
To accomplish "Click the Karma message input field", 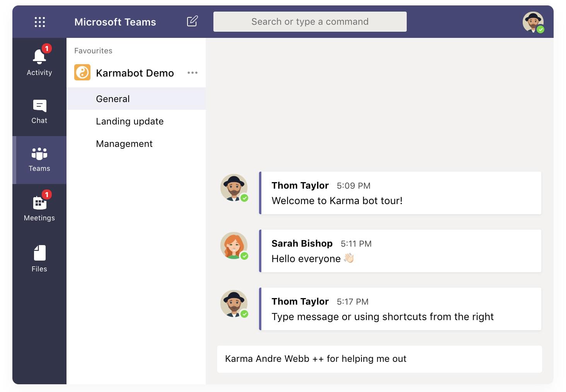I will click(x=380, y=359).
